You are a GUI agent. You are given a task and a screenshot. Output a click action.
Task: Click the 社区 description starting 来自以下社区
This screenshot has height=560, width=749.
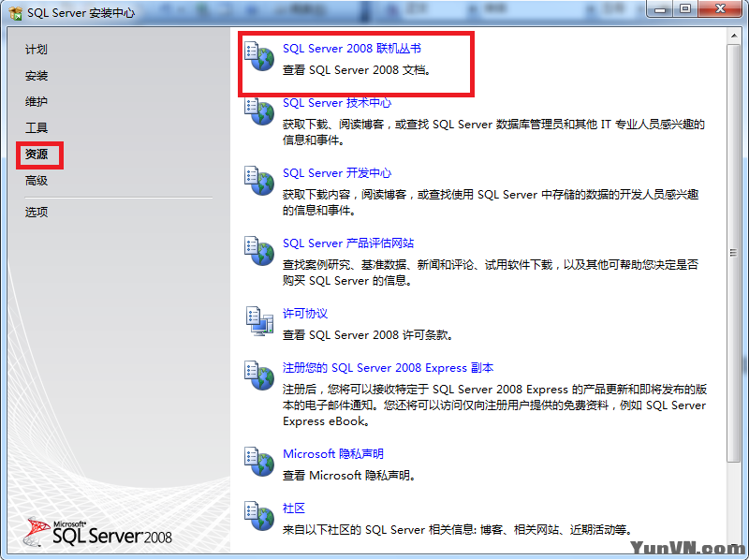(459, 530)
